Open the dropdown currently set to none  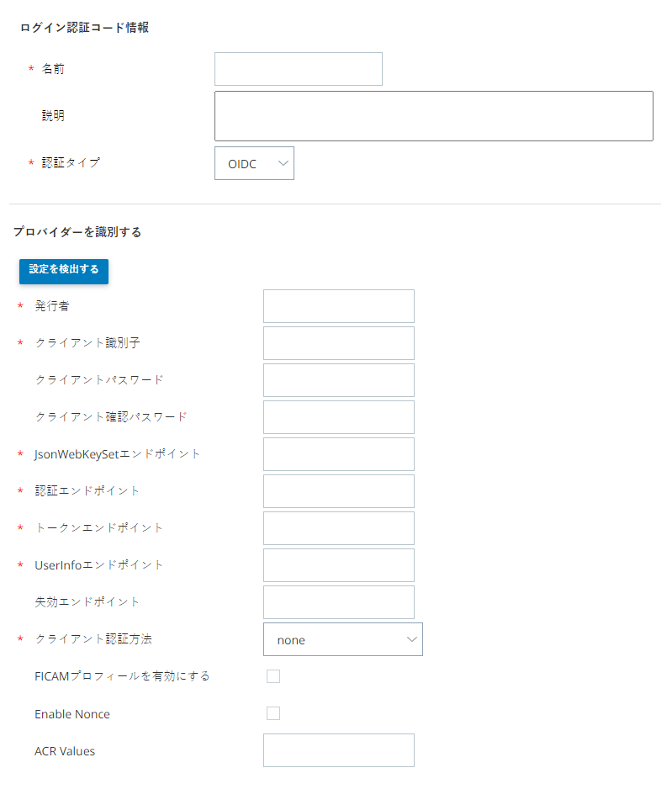343,639
